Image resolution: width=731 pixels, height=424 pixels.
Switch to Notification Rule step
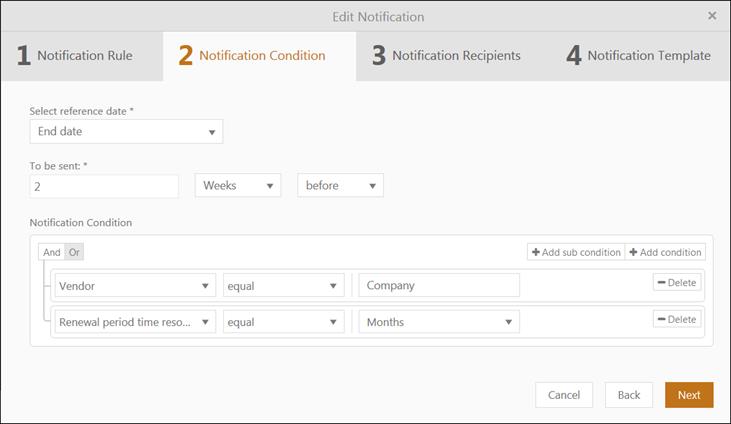click(x=76, y=56)
